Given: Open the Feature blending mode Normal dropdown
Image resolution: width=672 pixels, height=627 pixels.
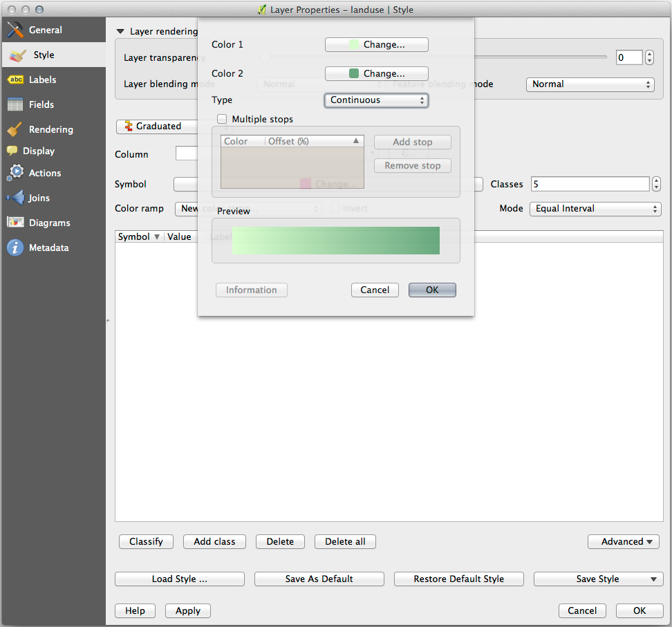Looking at the screenshot, I should [590, 84].
